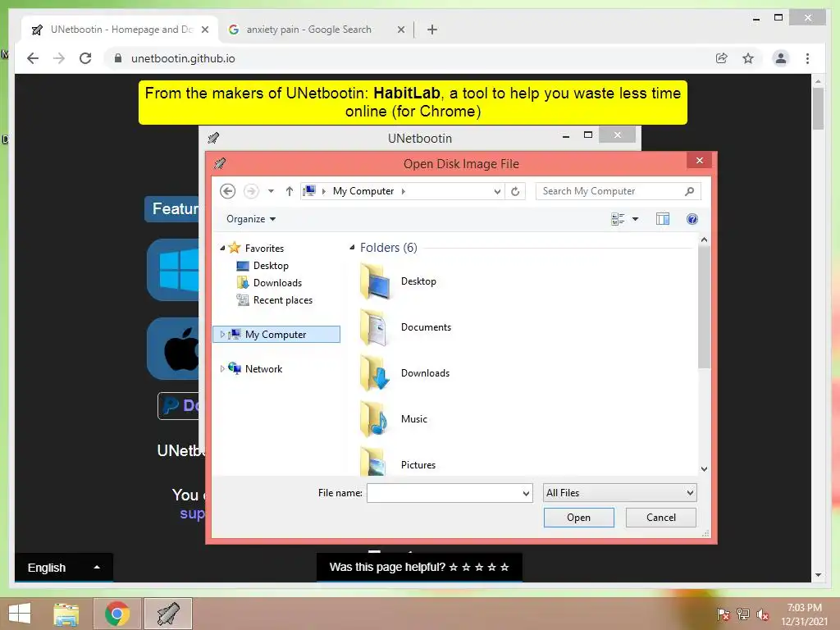Change the view layout icon

[618, 219]
